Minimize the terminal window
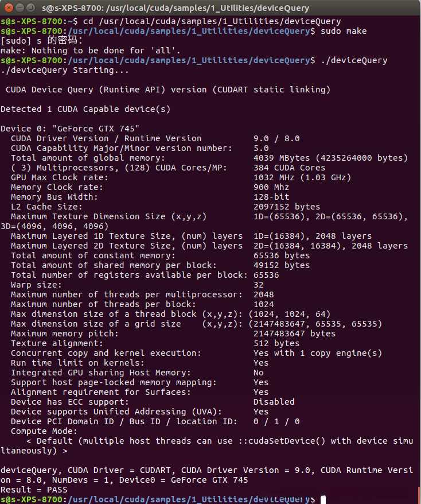 (x=18, y=8)
